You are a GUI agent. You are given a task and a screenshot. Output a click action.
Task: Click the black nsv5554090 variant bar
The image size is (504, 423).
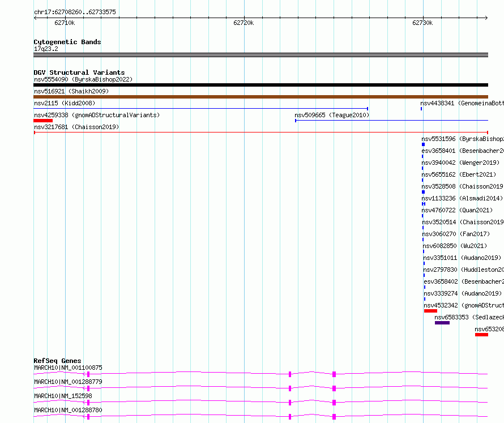[x=260, y=85]
